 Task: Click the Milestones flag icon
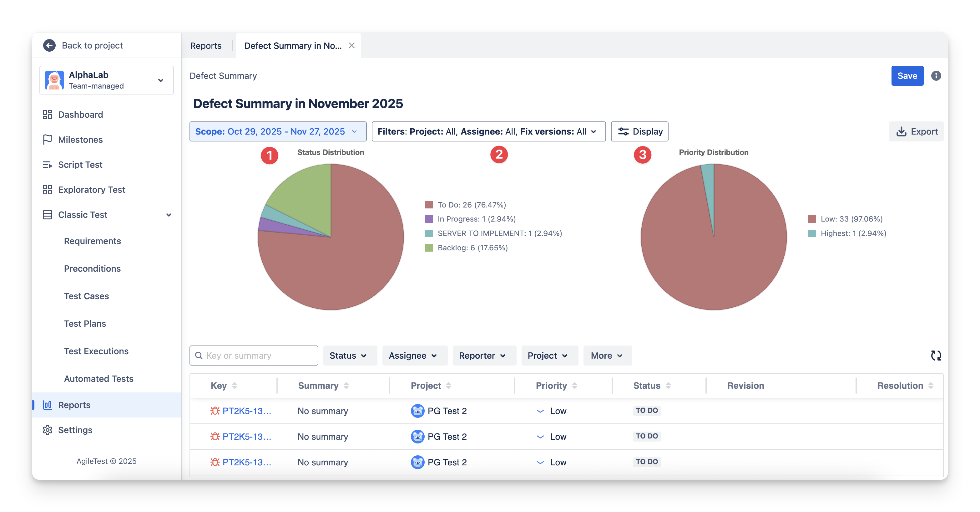(48, 140)
